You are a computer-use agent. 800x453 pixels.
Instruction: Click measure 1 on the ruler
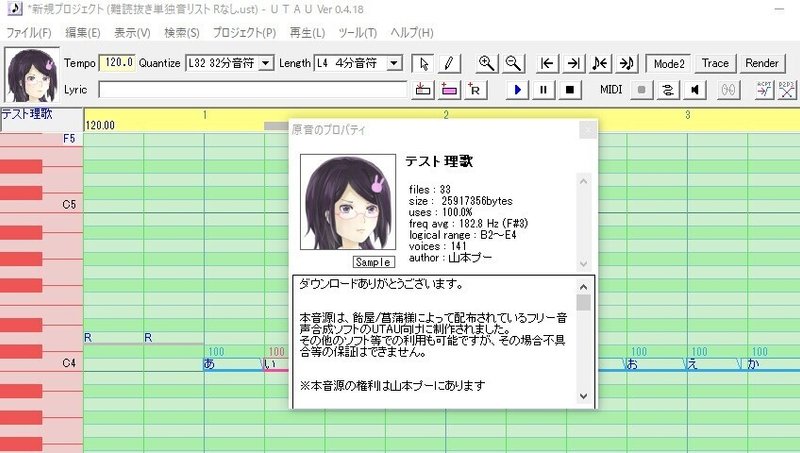coord(205,115)
